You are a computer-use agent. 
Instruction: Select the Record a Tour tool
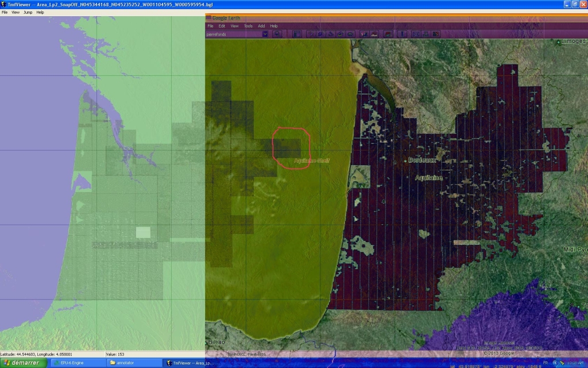tap(350, 34)
